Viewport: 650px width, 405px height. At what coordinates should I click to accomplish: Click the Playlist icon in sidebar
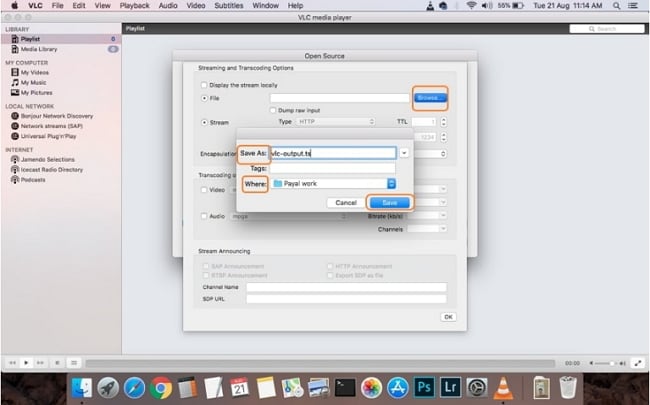[x=15, y=39]
